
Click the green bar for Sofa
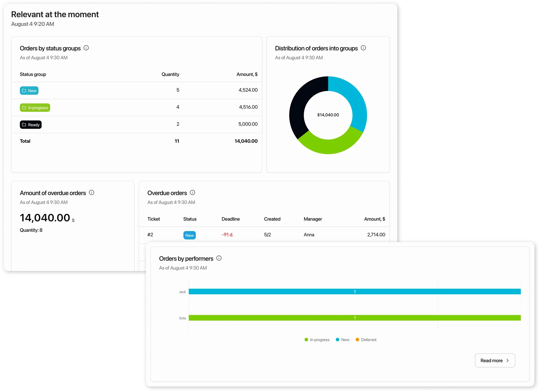(x=355, y=318)
